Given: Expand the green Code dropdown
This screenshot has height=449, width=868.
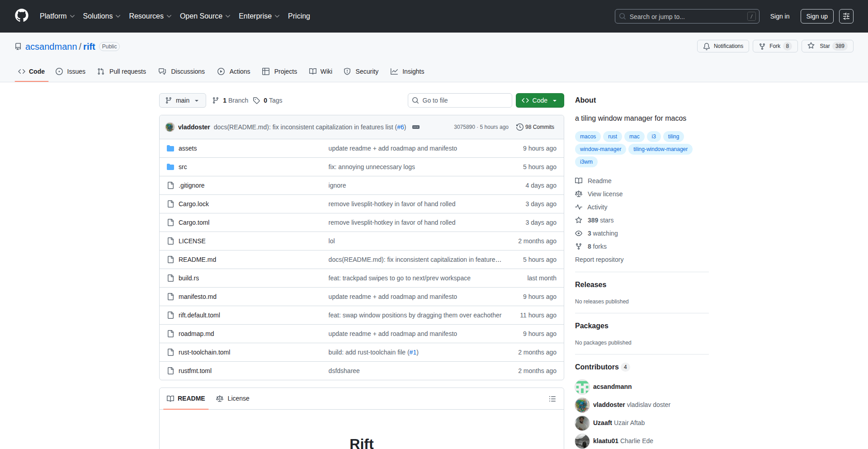Looking at the screenshot, I should tap(539, 100).
